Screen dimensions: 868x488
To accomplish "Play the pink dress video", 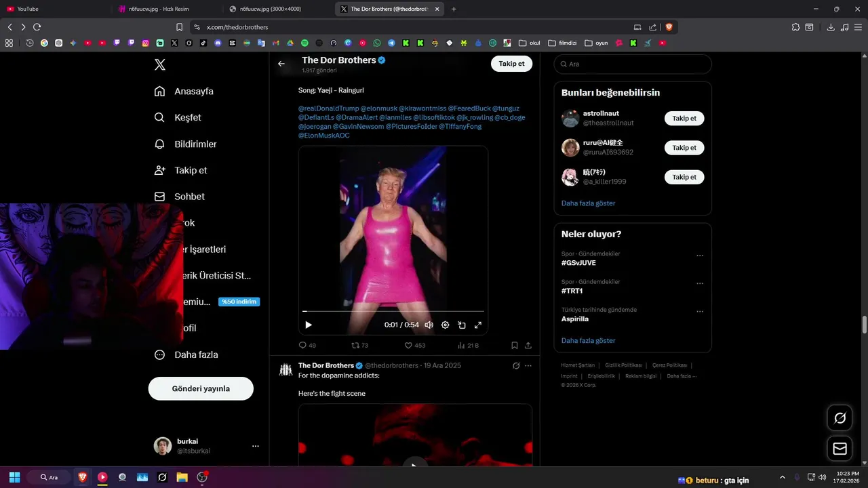I will tap(309, 325).
